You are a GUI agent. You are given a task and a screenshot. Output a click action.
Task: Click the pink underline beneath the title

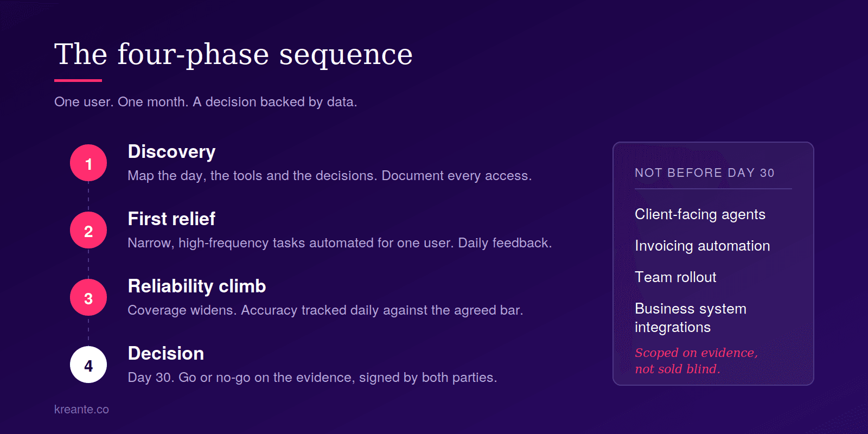click(78, 80)
